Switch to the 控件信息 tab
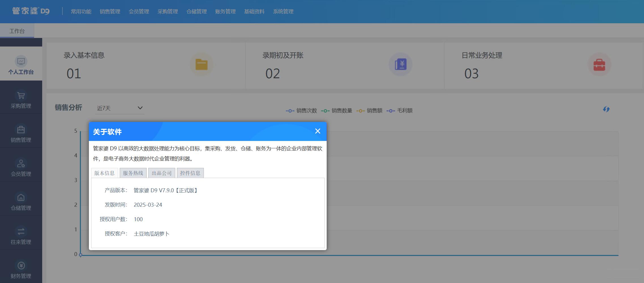 [x=190, y=173]
